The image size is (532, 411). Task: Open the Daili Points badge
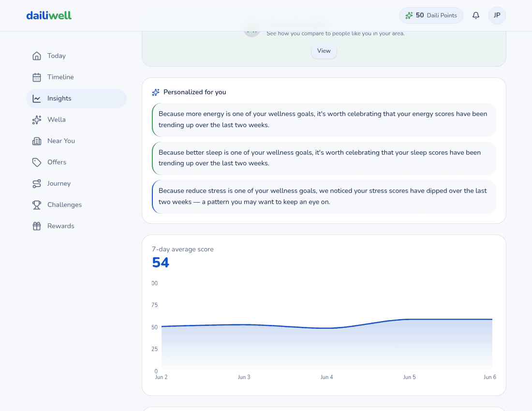431,15
